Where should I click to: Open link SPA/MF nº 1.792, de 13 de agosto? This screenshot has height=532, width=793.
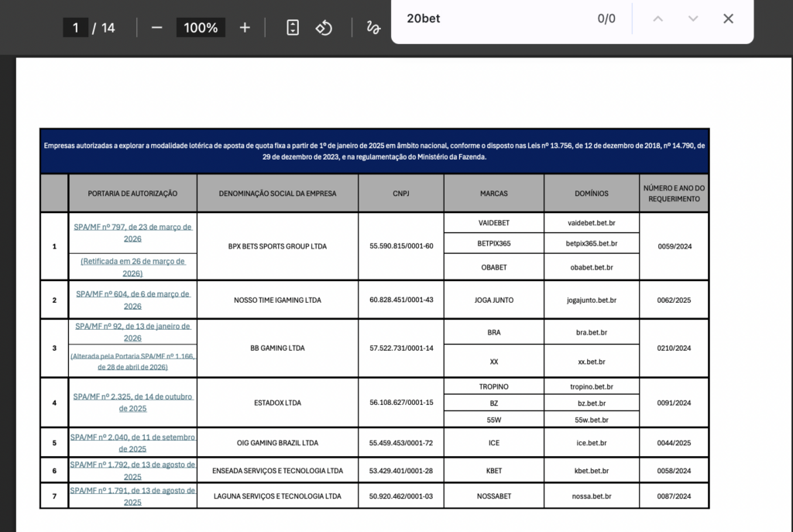132,471
